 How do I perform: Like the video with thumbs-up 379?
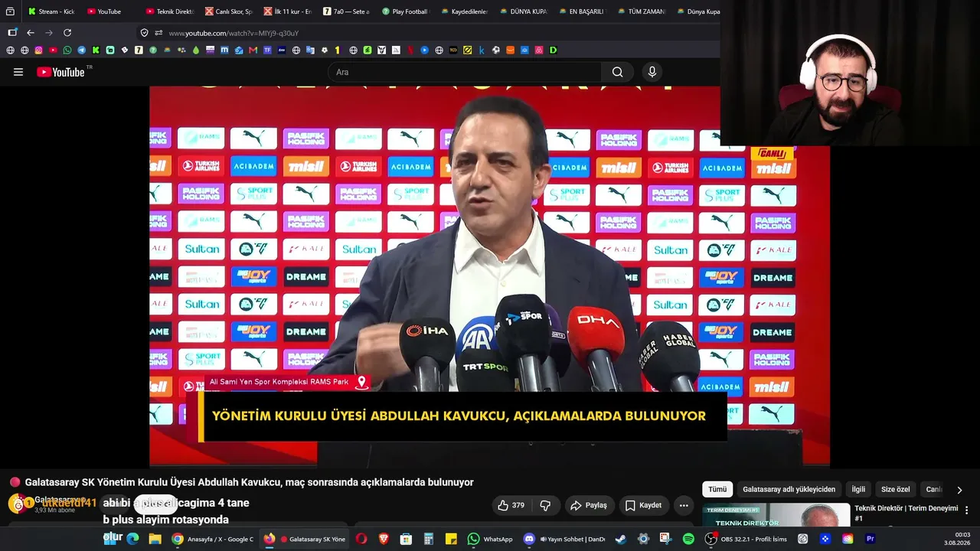[x=511, y=505]
